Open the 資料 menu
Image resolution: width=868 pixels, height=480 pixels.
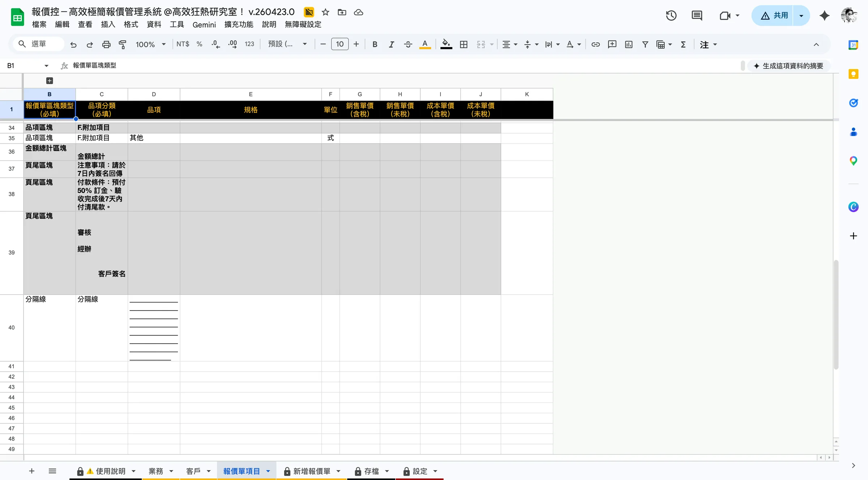tap(154, 25)
